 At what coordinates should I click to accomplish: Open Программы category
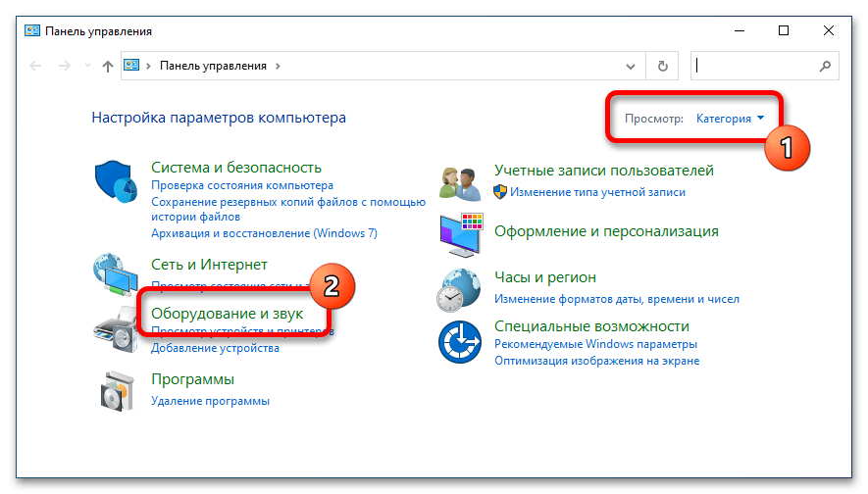(192, 379)
